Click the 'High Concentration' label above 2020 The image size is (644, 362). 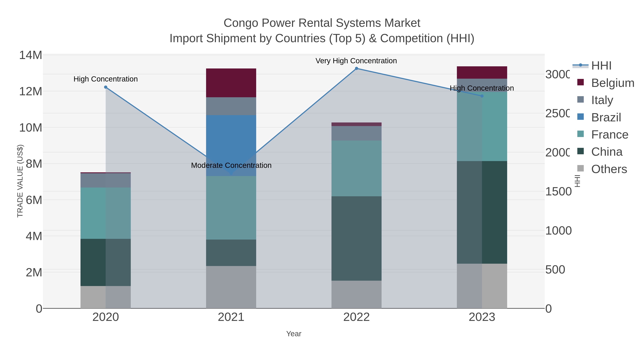coord(106,79)
